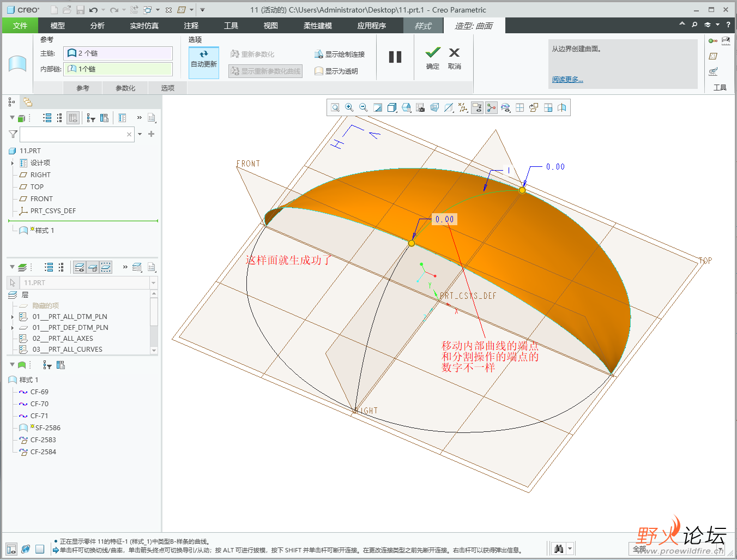Image resolution: width=737 pixels, height=560 pixels.
Task: Open the 文件 menu
Action: click(x=20, y=26)
